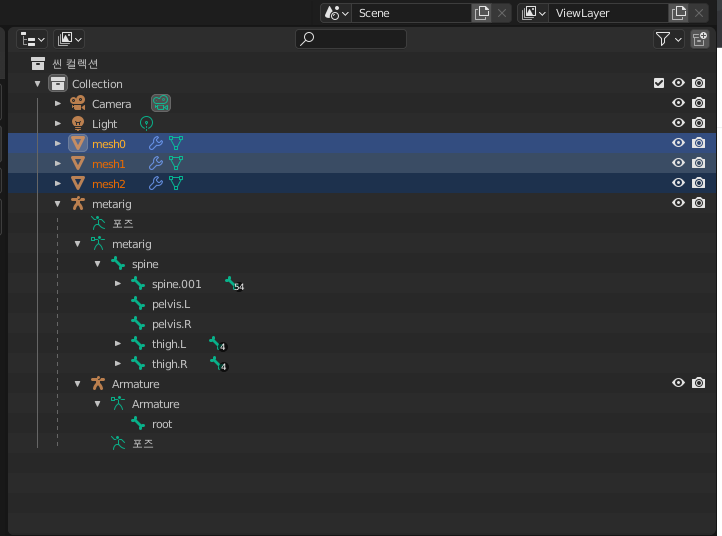Click the Scene Collection icon
The image size is (722, 536).
[x=38, y=63]
